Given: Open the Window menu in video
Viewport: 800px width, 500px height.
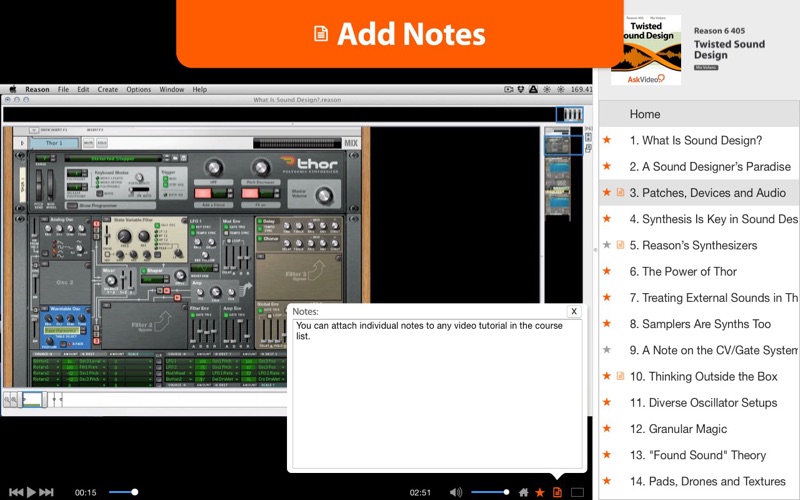Looking at the screenshot, I should pyautogui.click(x=171, y=89).
